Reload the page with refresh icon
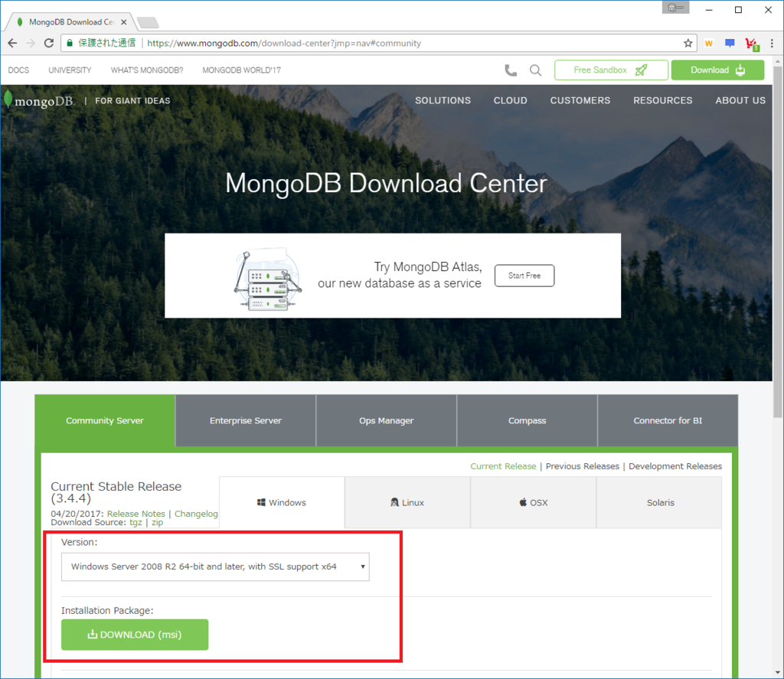 pyautogui.click(x=48, y=43)
